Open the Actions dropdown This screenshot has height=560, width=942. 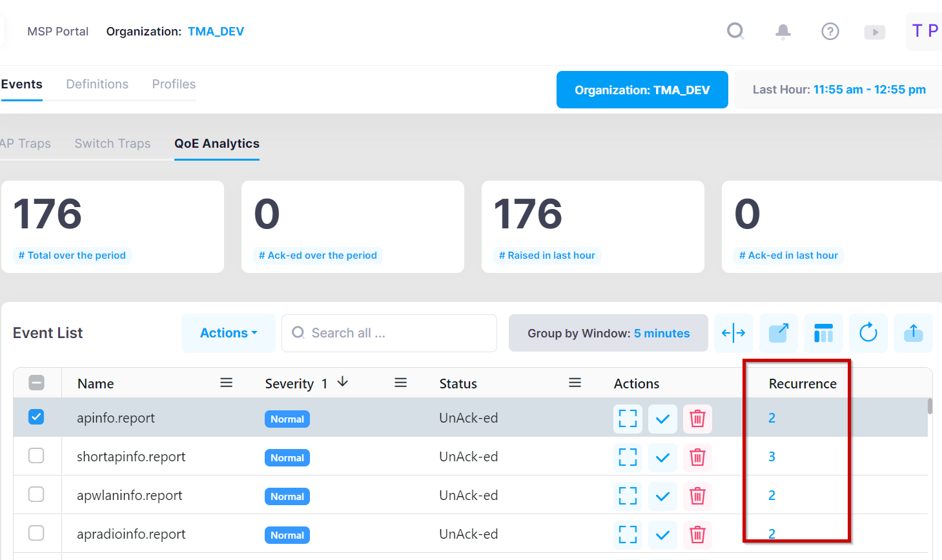click(x=229, y=333)
